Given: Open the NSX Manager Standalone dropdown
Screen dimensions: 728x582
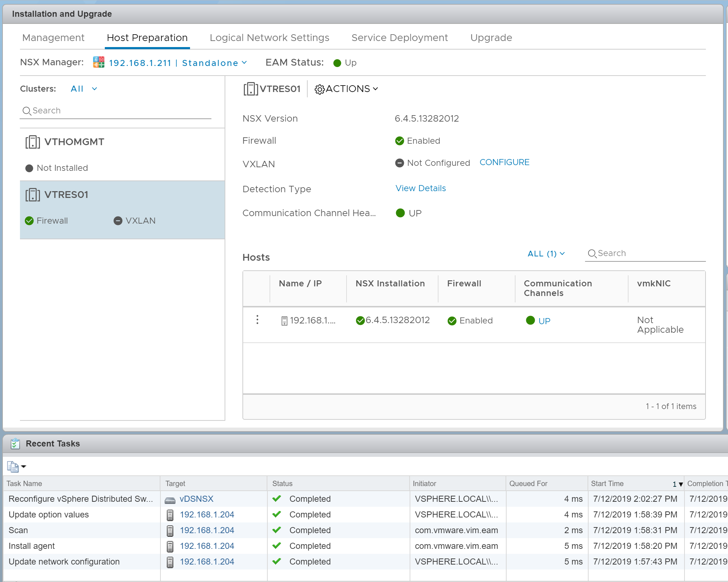Looking at the screenshot, I should pyautogui.click(x=214, y=63).
